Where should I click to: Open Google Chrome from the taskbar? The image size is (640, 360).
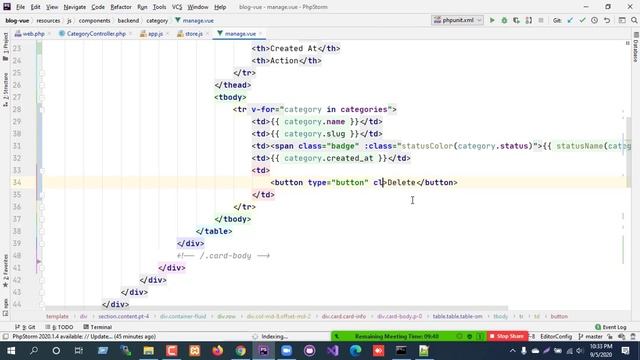coord(240,351)
